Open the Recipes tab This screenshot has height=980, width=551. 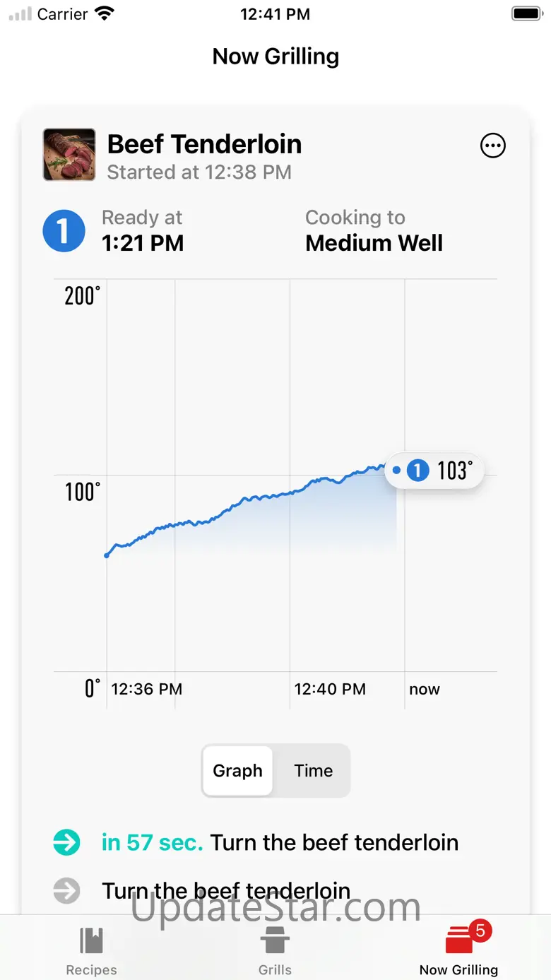point(92,950)
